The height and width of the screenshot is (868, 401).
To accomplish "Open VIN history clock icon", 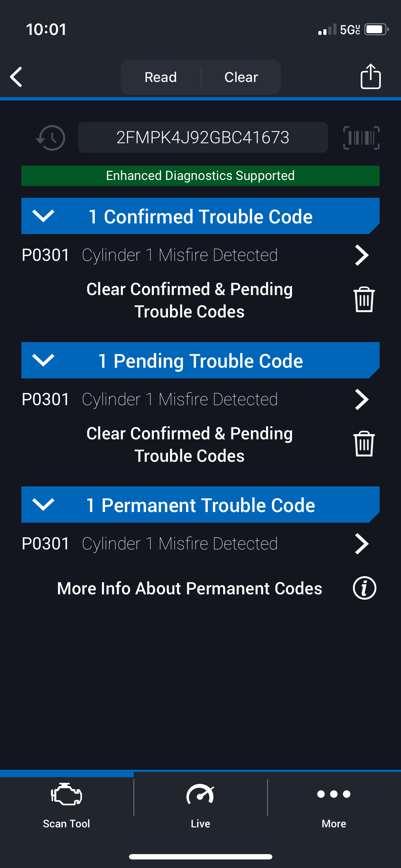I will [x=51, y=138].
